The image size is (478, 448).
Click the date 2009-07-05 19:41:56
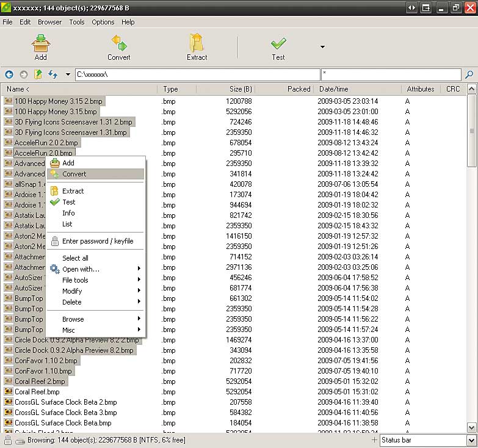pos(348,361)
